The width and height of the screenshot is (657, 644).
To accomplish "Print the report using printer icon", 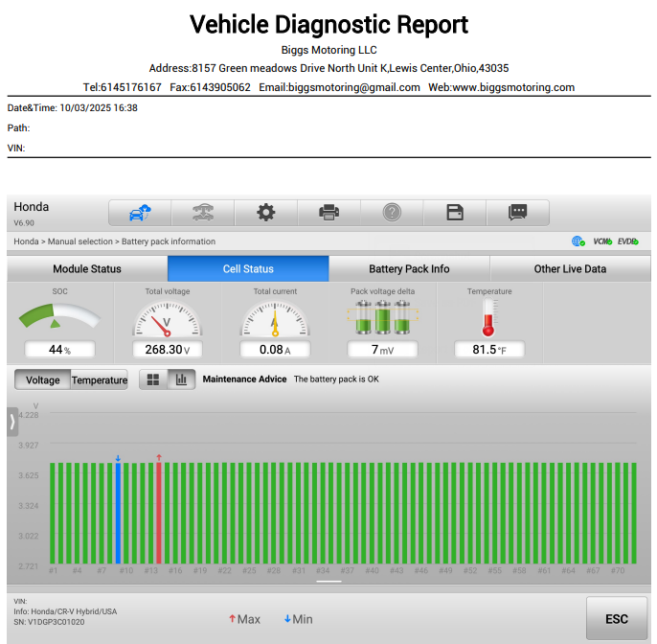I will pyautogui.click(x=328, y=212).
